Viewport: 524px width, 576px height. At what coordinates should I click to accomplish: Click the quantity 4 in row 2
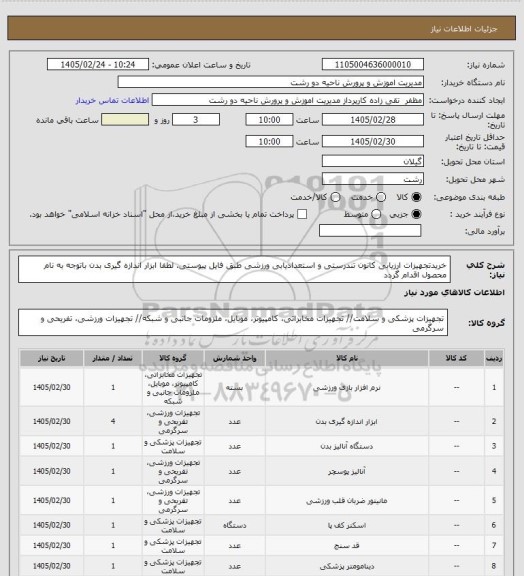(x=113, y=421)
